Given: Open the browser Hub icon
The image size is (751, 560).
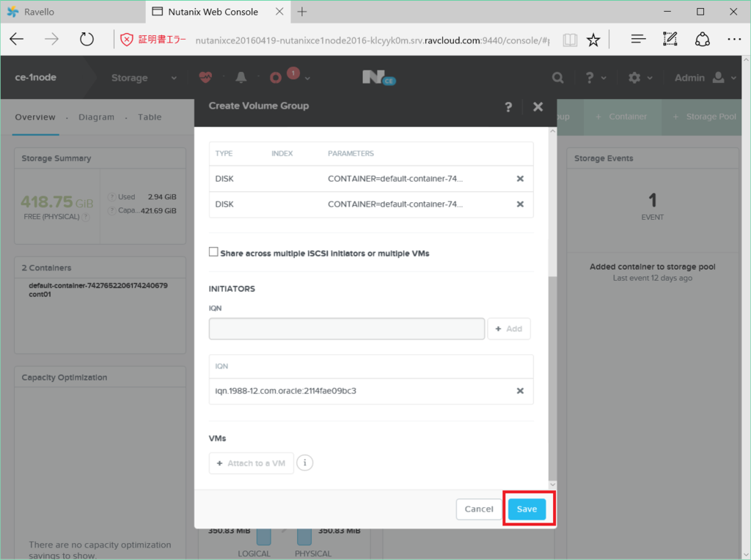Looking at the screenshot, I should [638, 40].
